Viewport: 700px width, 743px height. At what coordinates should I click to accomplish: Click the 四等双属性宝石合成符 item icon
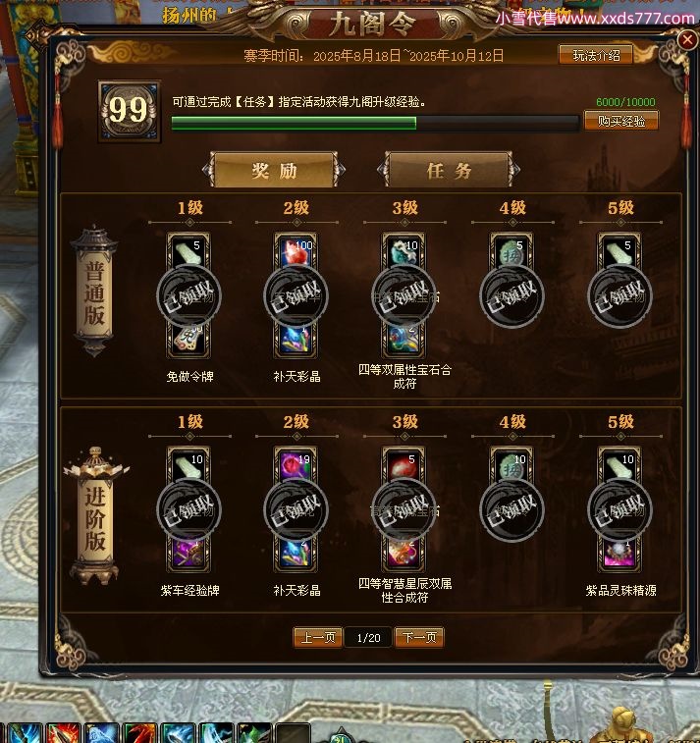pos(404,340)
